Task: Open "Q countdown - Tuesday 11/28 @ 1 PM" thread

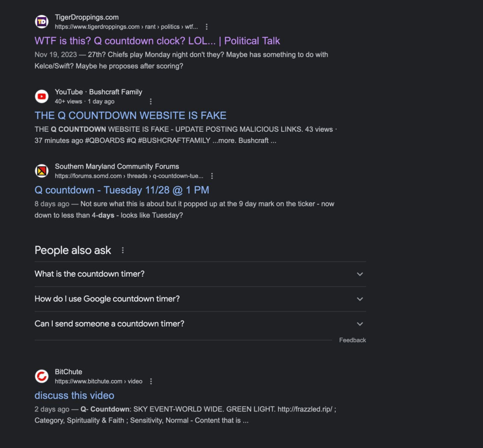Action: coord(122,190)
